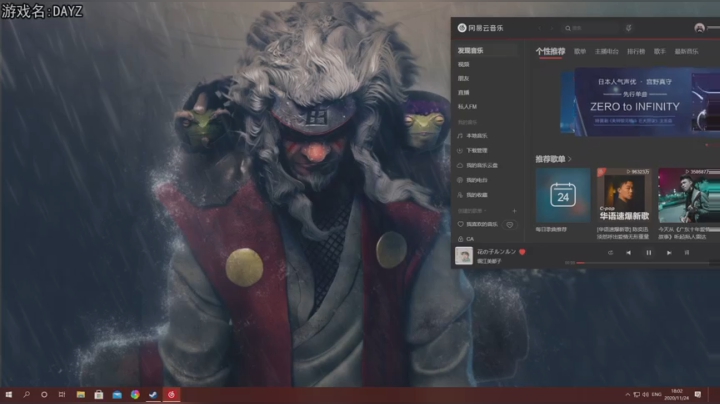Expand 推荐歌单 section with the chevron
The height and width of the screenshot is (404, 720).
(570, 159)
